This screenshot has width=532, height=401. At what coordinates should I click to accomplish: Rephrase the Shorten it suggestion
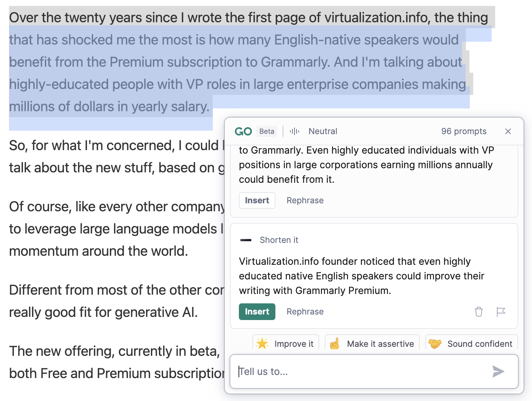coord(305,312)
